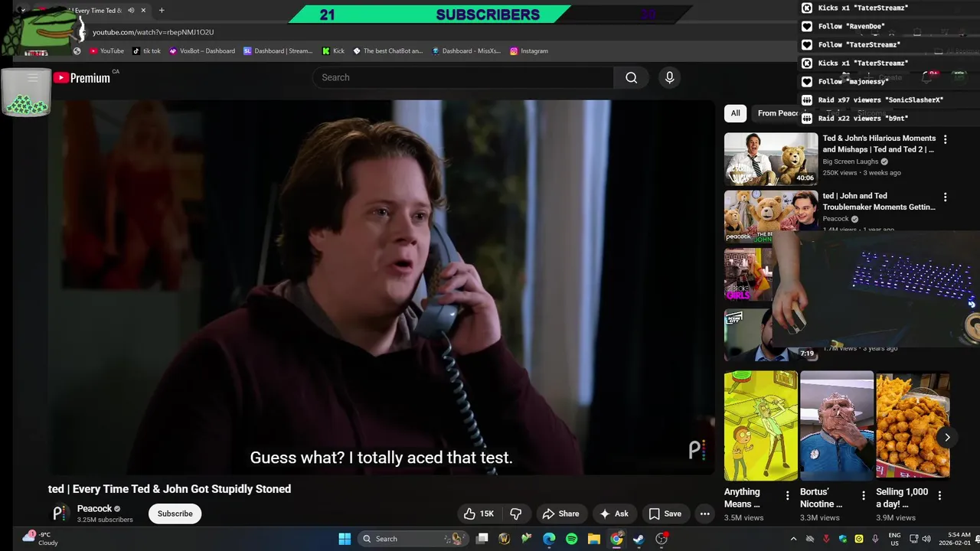This screenshot has height=551, width=980.
Task: Click video title Every Time Ted & John Got Stupidly Stoned
Action: coord(169,489)
